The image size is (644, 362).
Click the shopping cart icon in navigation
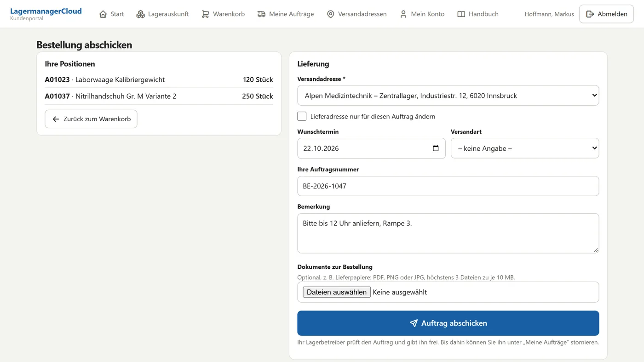click(x=205, y=14)
